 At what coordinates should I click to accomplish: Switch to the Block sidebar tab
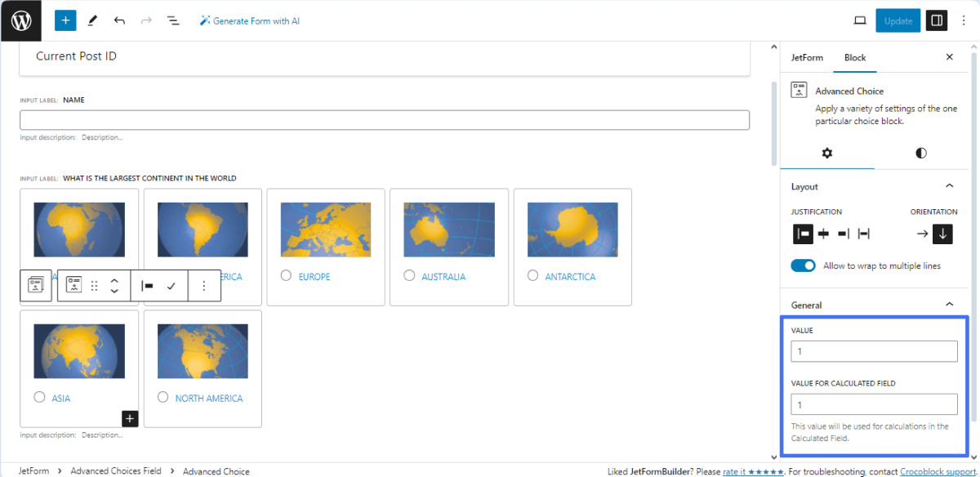point(855,57)
